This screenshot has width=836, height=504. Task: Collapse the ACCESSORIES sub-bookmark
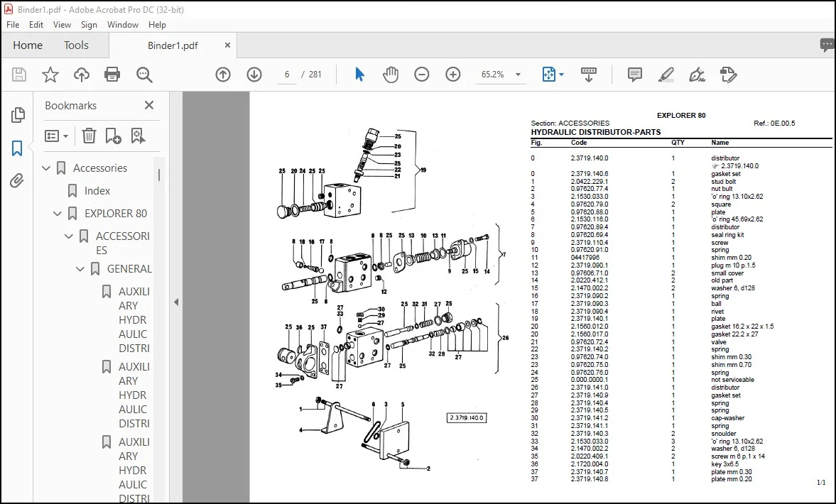coord(69,236)
